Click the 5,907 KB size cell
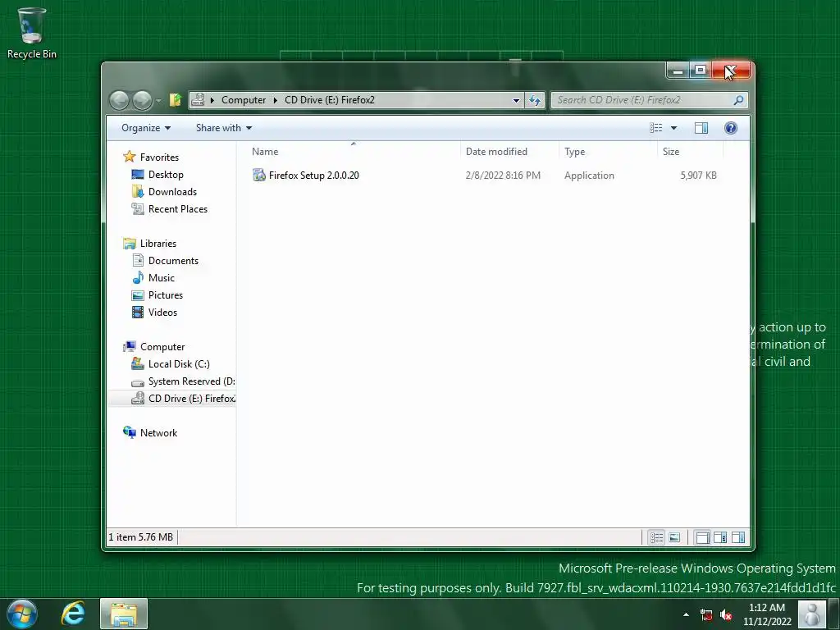840x630 pixels. point(699,176)
